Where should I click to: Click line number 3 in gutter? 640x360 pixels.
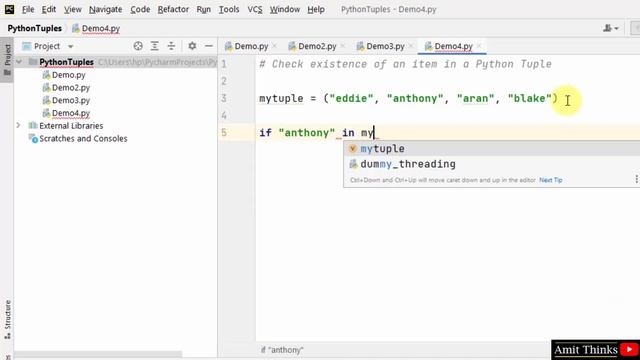point(224,98)
